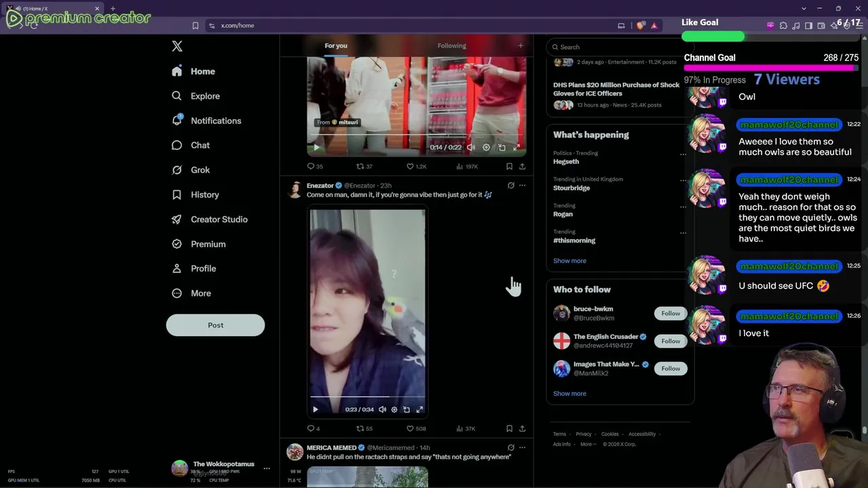868x488 pixels.
Task: Click the X logo in the sidebar
Action: pyautogui.click(x=177, y=46)
